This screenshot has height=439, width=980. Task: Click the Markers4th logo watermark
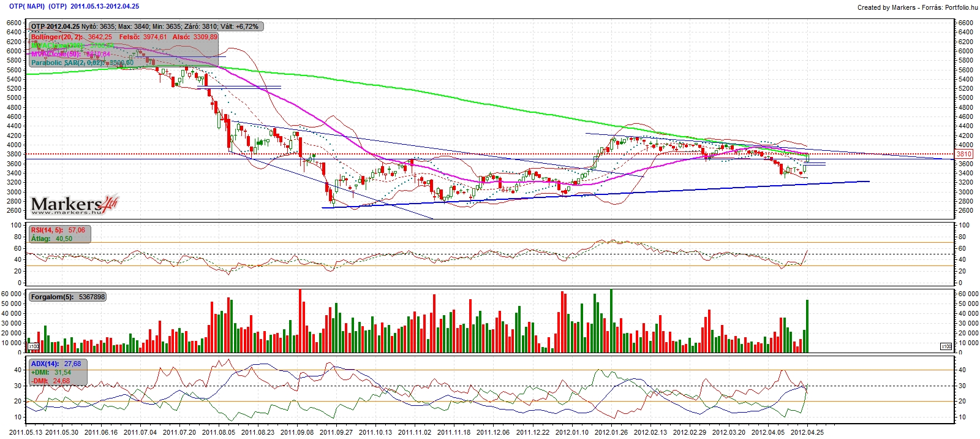click(74, 204)
